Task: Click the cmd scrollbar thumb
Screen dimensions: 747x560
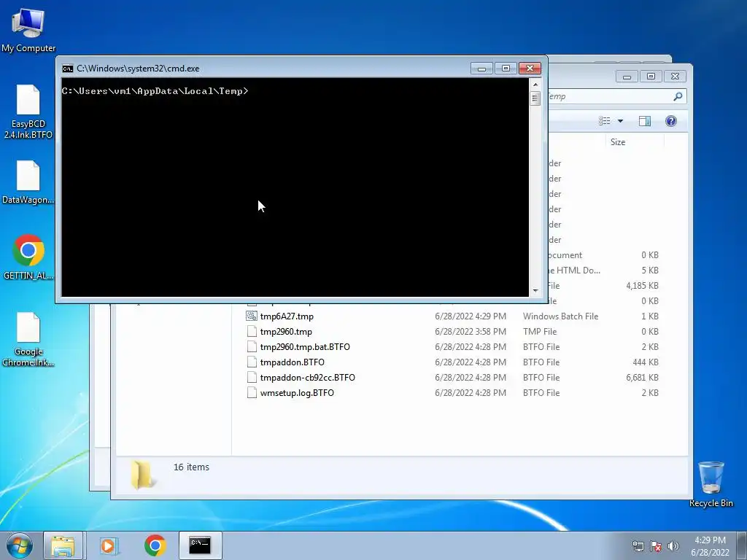Action: click(535, 98)
